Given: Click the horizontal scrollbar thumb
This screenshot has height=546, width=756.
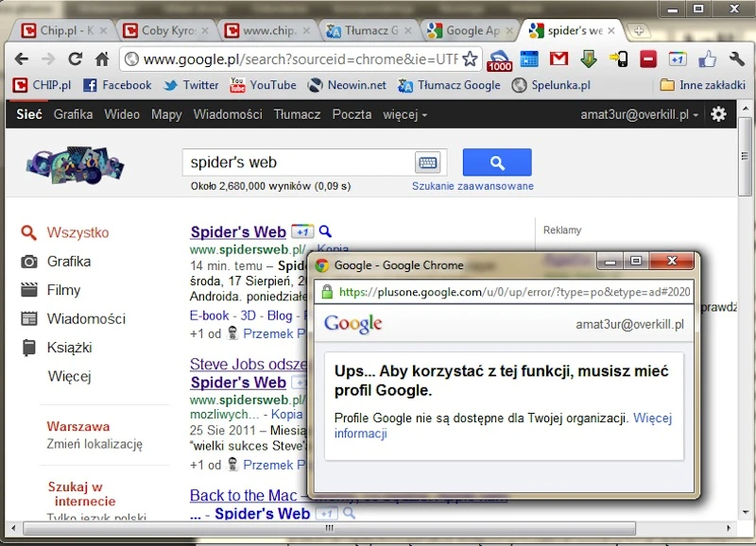Looking at the screenshot, I should point(329,528).
